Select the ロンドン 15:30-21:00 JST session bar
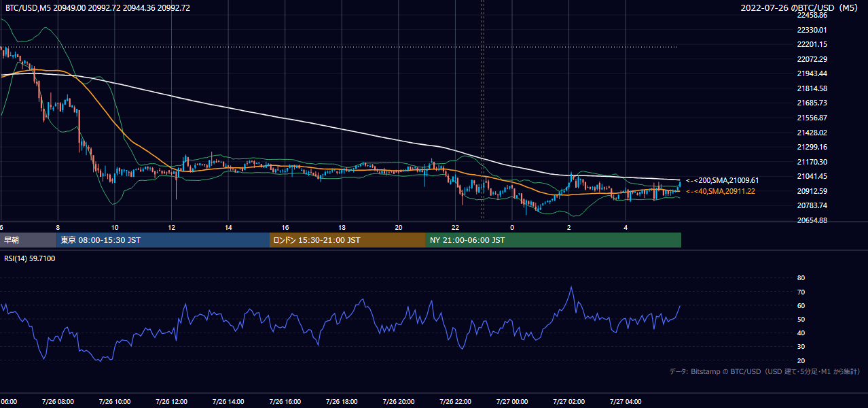This screenshot has height=408, width=868. (348, 240)
